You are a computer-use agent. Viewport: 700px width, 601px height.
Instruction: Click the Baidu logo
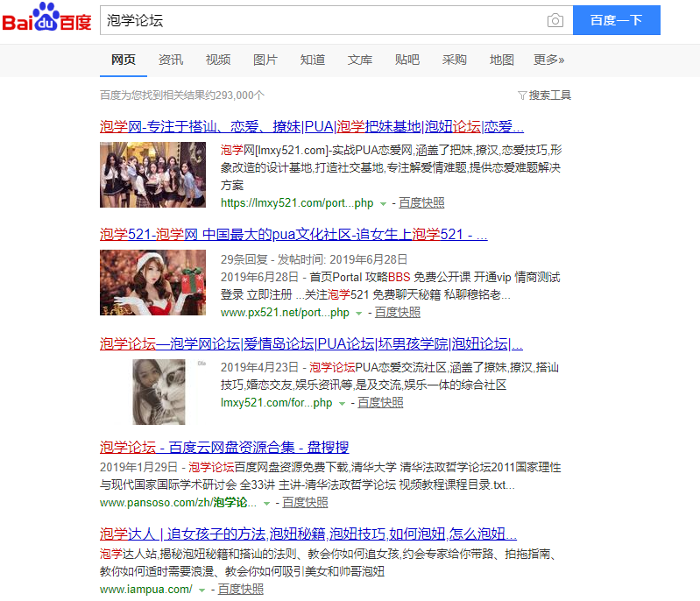tap(47, 18)
